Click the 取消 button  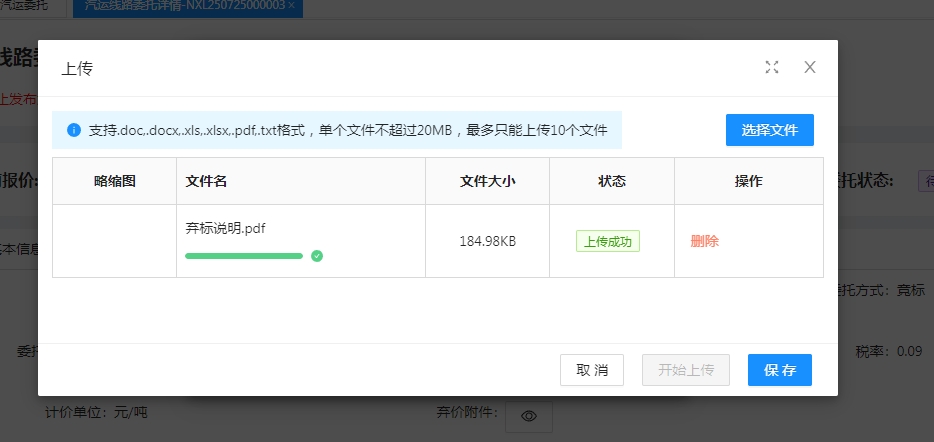tap(591, 370)
